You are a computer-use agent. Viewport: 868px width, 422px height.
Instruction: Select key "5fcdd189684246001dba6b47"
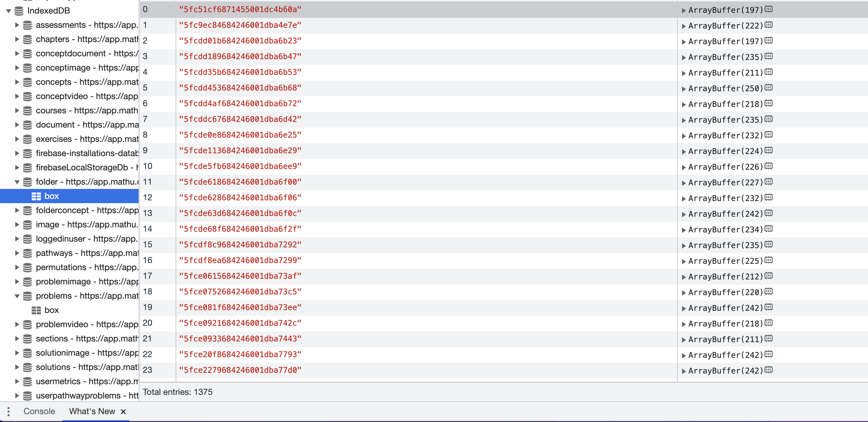[240, 57]
